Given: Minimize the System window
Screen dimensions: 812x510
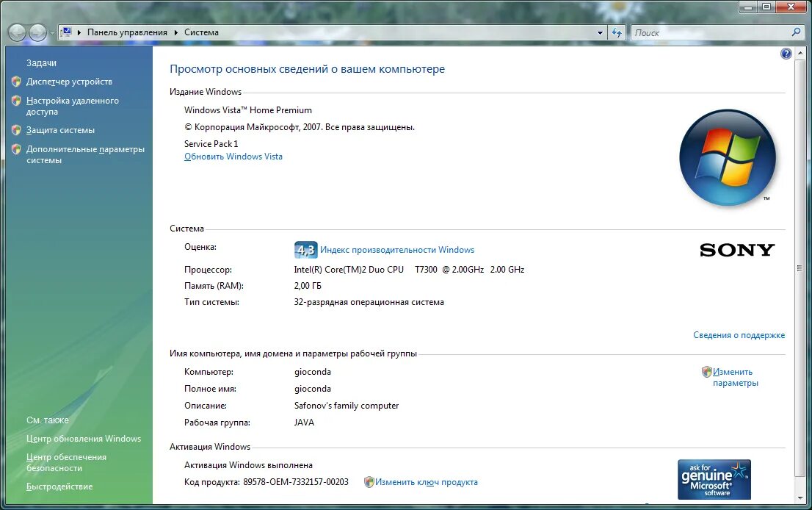Looking at the screenshot, I should coord(748,7).
